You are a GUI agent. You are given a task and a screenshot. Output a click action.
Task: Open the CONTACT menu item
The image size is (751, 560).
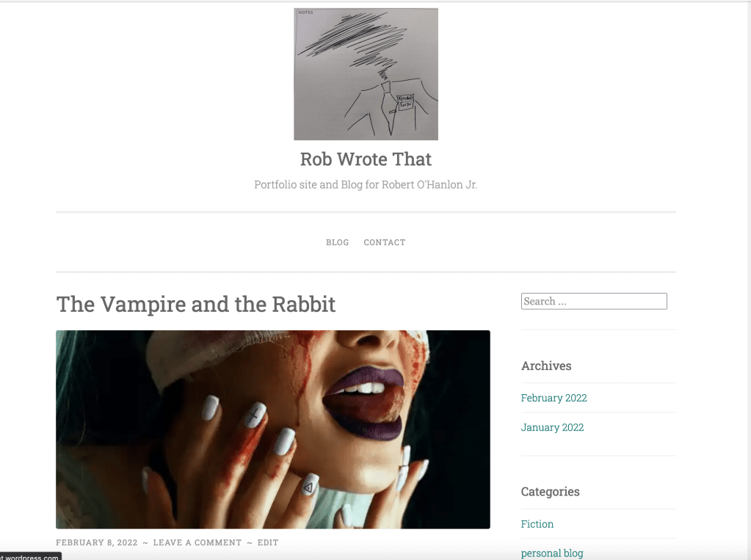pos(385,242)
